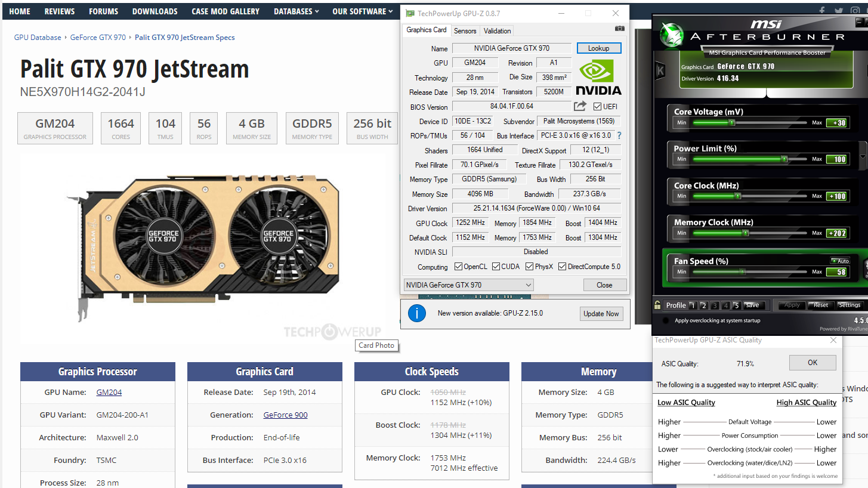
Task: Click the Power Limit slider in Afterburner
Action: 749,159
